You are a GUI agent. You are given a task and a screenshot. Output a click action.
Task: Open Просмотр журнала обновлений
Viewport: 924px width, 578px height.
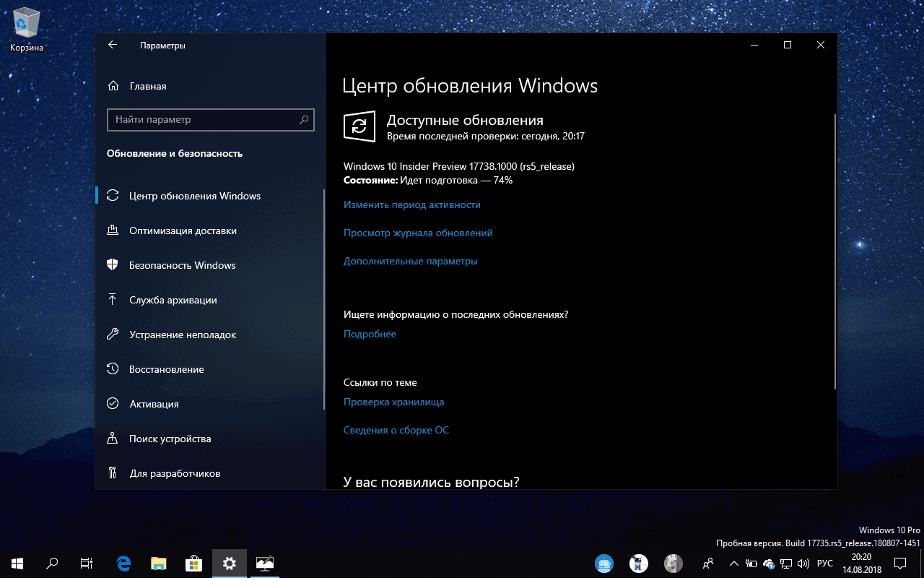(417, 233)
